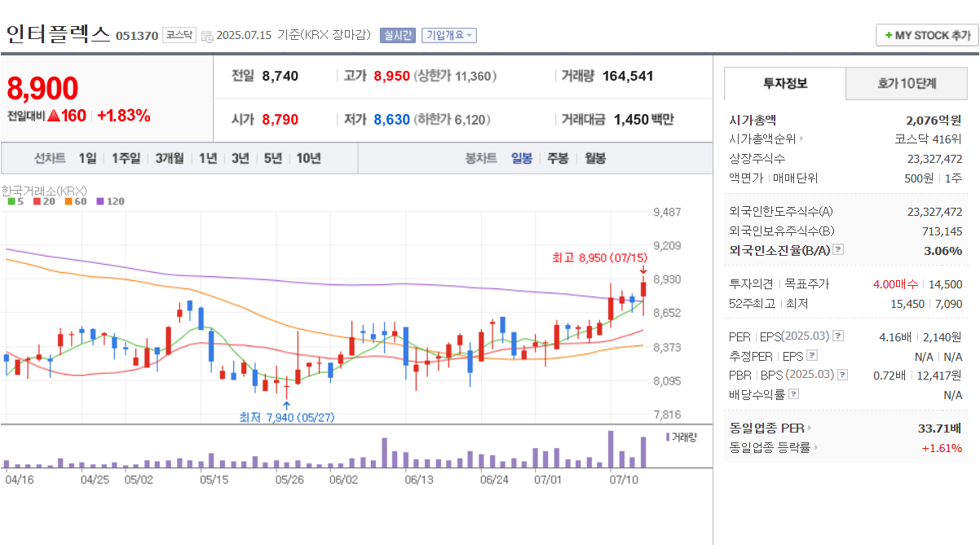Viewport: 980px width, 545px height.
Task: Select 주봉 weekly candle chart
Action: [558, 158]
